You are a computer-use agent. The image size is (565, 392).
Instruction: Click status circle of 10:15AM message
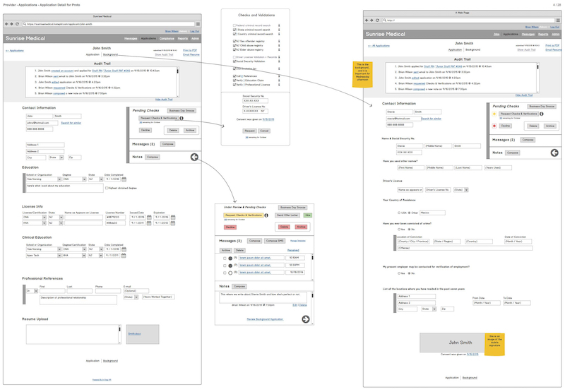pos(230,259)
